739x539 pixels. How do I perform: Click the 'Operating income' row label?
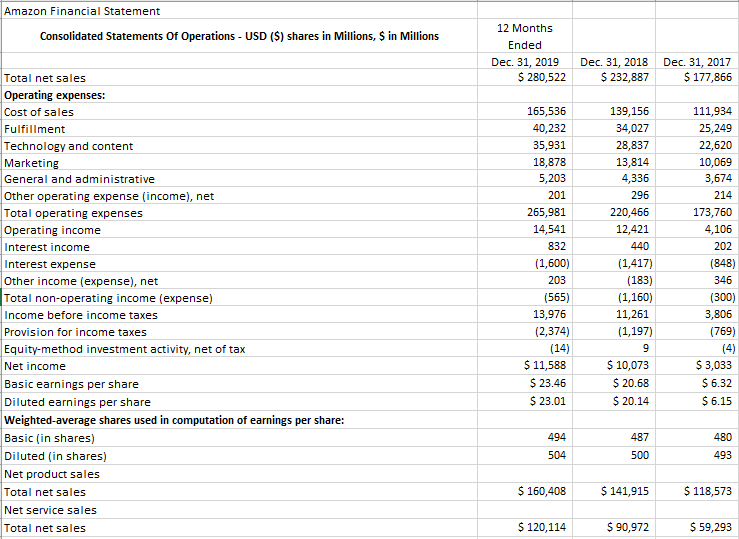[x=52, y=230]
